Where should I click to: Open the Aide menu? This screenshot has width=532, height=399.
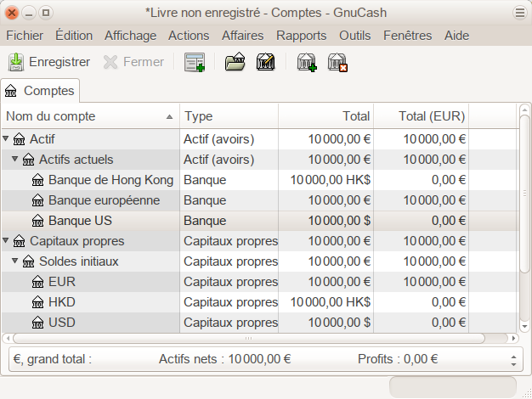(456, 36)
